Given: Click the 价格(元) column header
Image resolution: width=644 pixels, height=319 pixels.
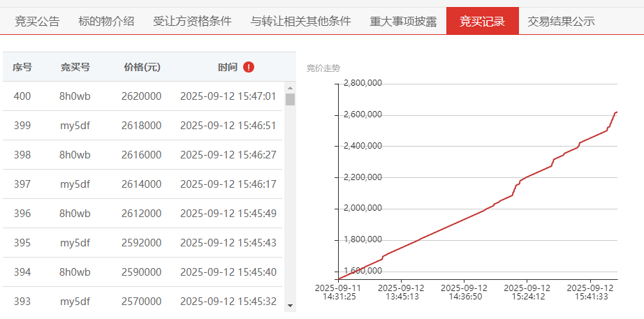Looking at the screenshot, I should pyautogui.click(x=142, y=67).
